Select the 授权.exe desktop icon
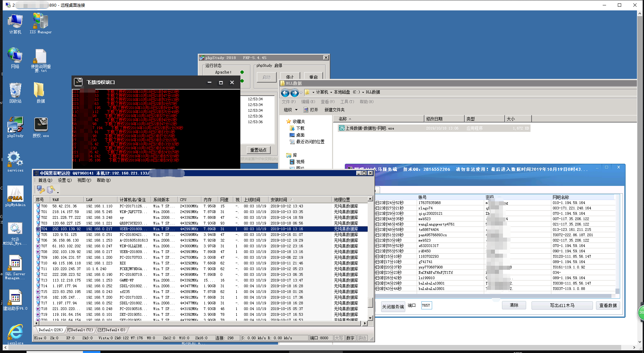644x353 pixels. pos(41,128)
